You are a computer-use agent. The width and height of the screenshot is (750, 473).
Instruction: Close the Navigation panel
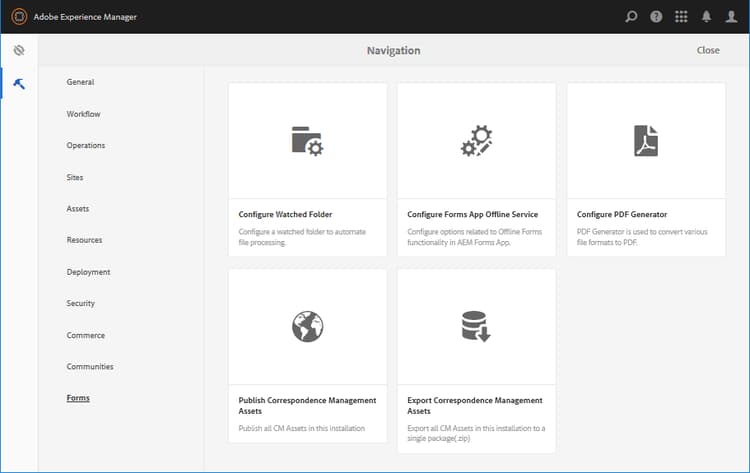click(x=708, y=50)
